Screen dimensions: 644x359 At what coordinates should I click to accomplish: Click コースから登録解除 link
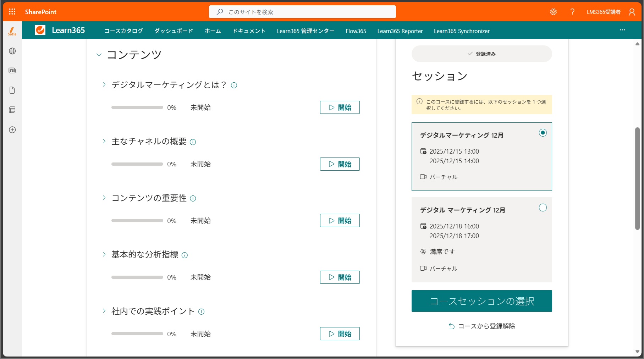[481, 326]
